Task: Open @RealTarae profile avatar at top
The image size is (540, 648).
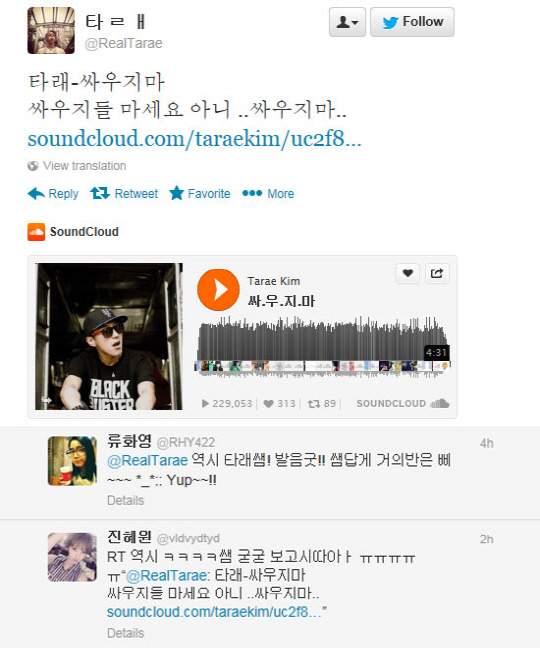Action: pos(51,31)
